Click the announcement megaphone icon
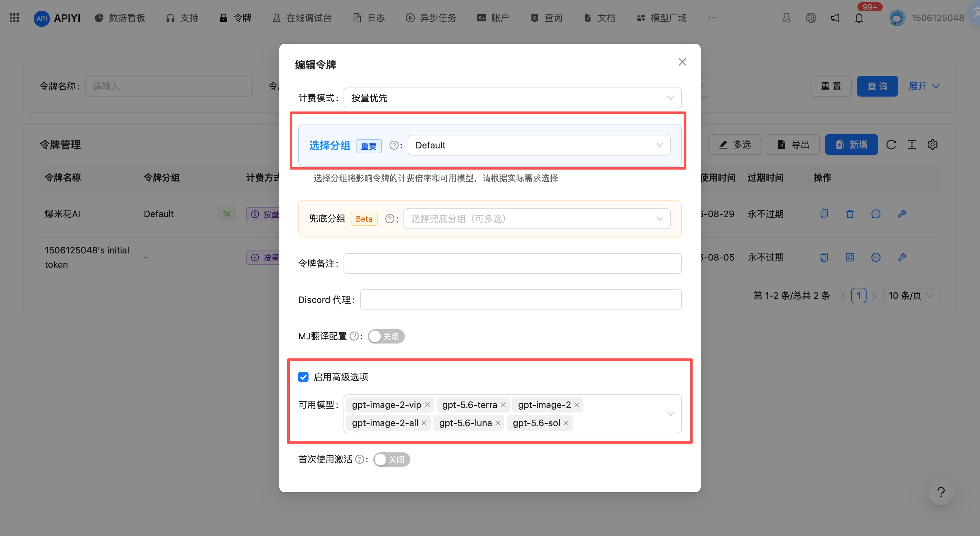The height and width of the screenshot is (536, 980). (835, 18)
